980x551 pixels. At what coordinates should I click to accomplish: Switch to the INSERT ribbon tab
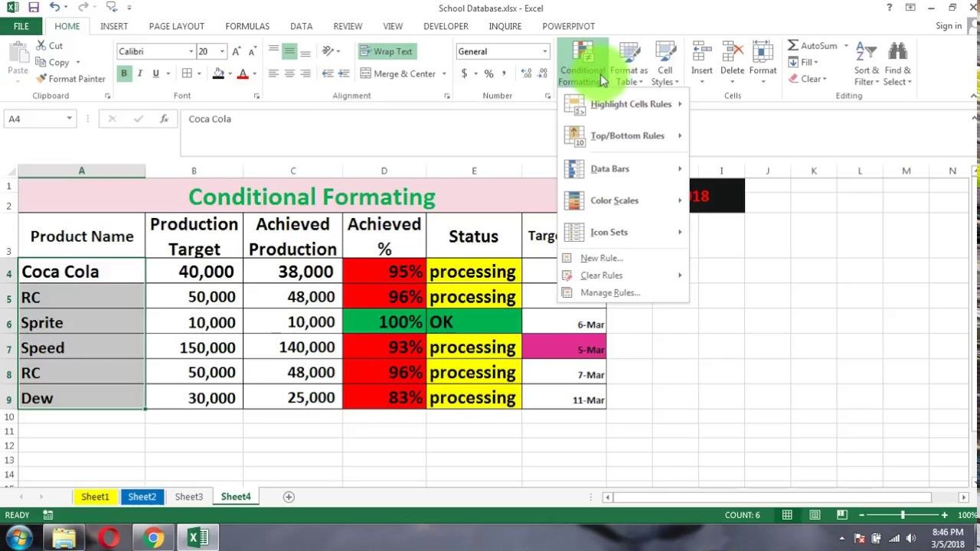click(114, 26)
